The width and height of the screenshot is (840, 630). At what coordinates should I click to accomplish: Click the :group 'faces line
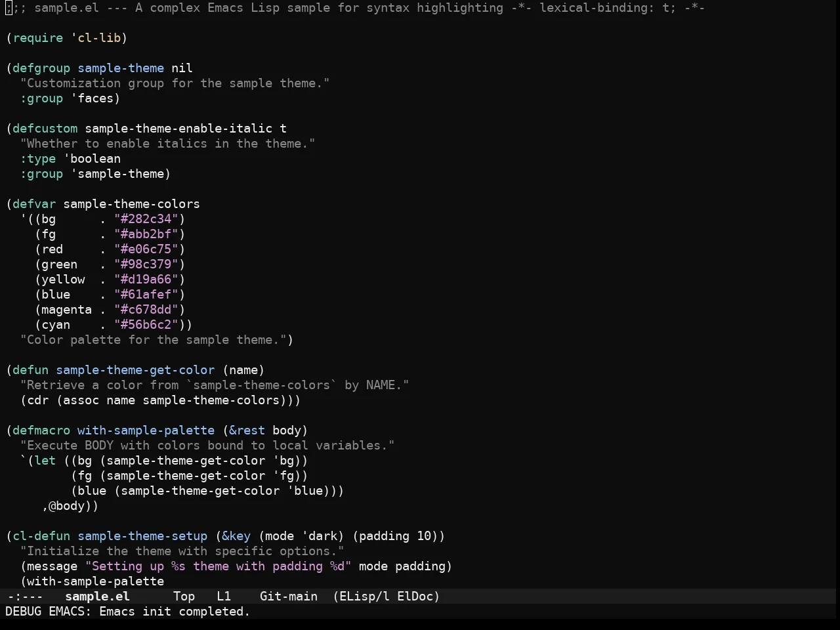click(70, 98)
